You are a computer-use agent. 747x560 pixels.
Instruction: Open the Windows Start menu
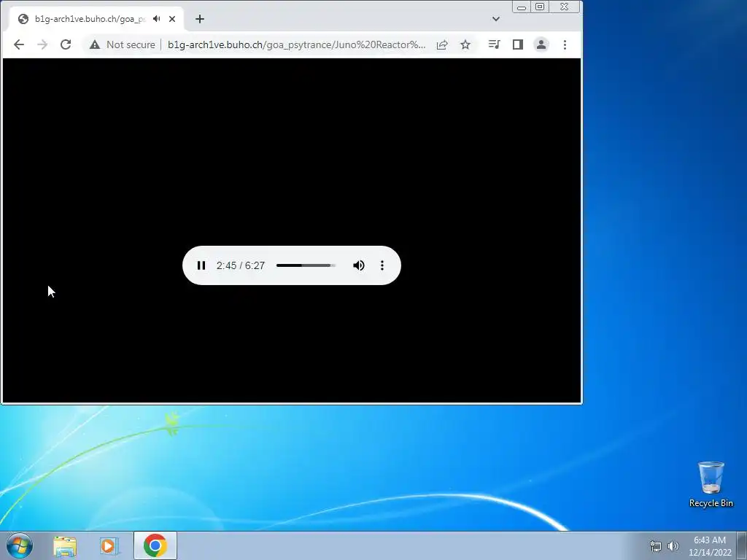20,545
